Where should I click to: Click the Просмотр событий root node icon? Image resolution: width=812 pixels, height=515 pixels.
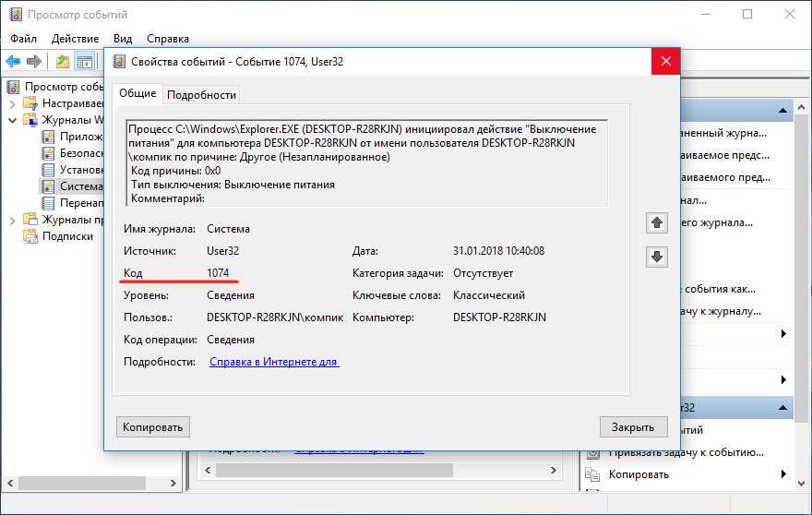coord(14,87)
